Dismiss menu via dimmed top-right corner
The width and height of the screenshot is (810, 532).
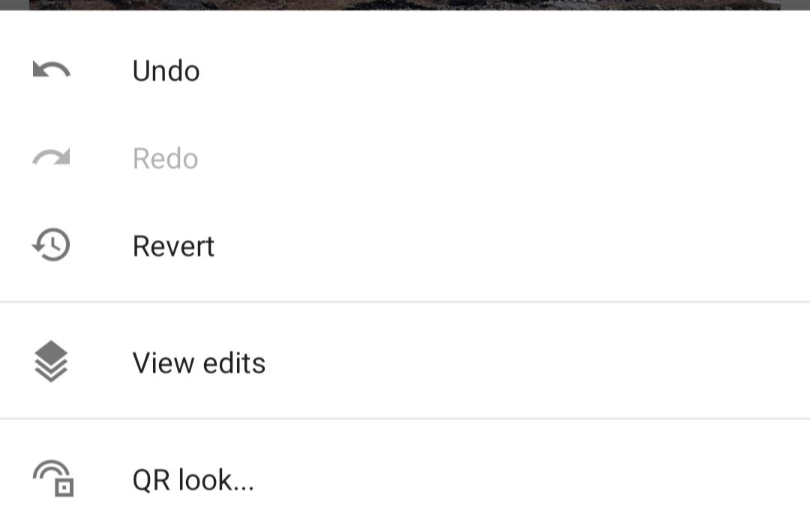point(795,4)
